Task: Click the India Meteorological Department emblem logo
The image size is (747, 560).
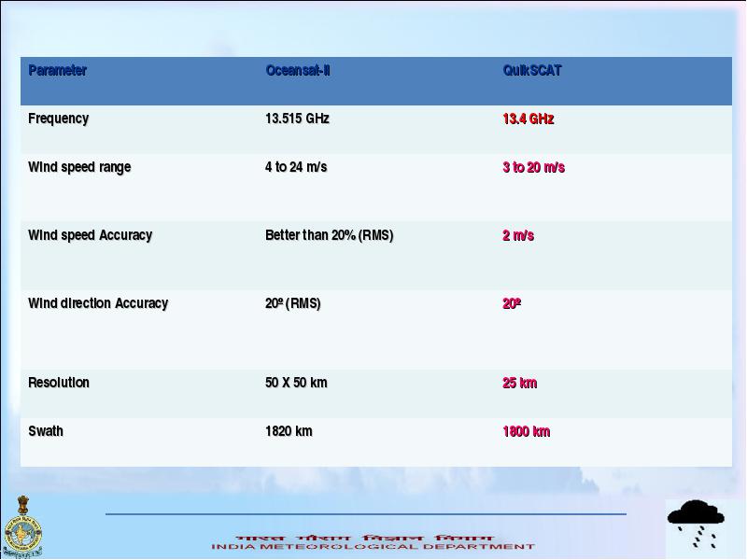Action: click(x=21, y=527)
